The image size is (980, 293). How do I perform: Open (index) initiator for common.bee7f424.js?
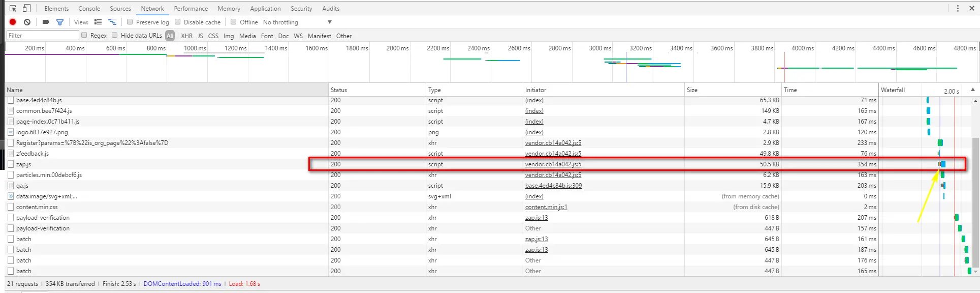(534, 111)
